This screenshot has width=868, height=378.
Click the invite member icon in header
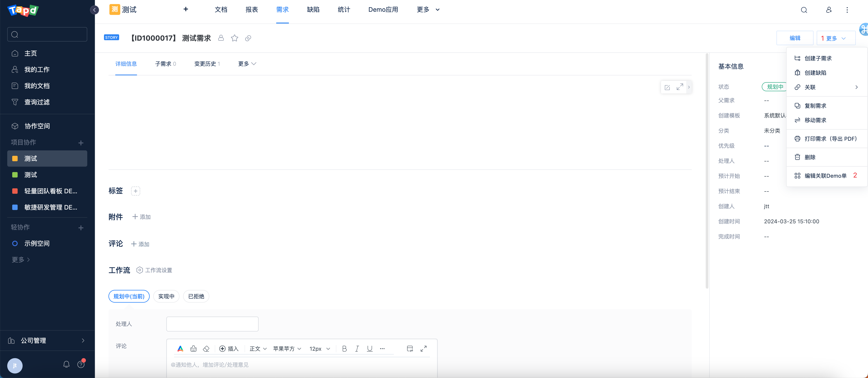[829, 10]
